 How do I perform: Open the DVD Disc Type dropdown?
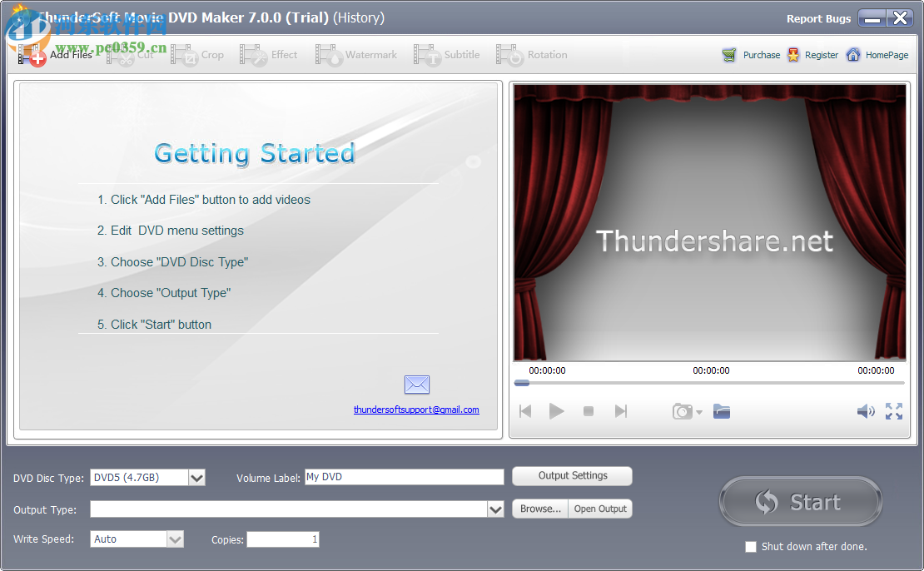tap(196, 477)
